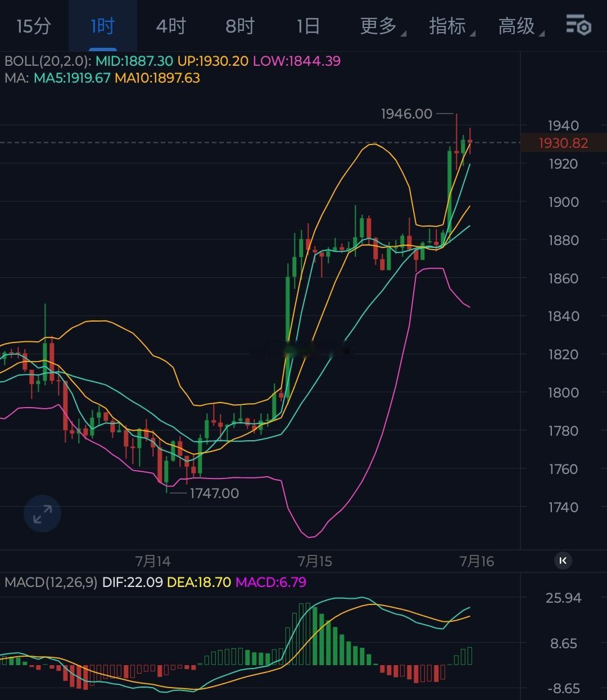
Task: Tap the DEA:18.70 value
Action: [x=200, y=582]
